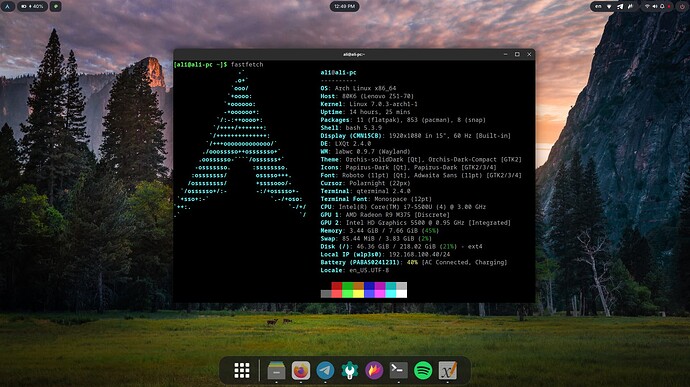The width and height of the screenshot is (690, 387).
Task: Click the 'fastfetch' command text
Action: coord(247,65)
